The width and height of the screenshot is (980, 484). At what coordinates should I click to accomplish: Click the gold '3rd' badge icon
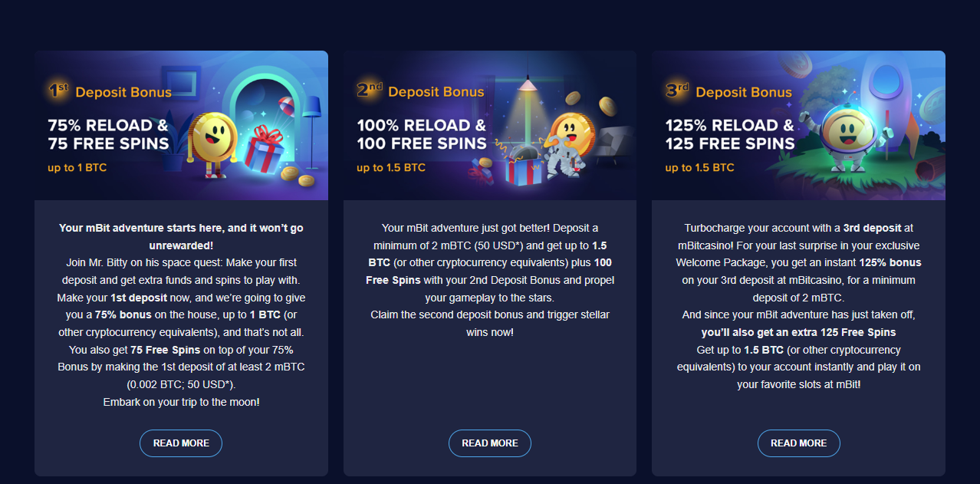[x=677, y=91]
